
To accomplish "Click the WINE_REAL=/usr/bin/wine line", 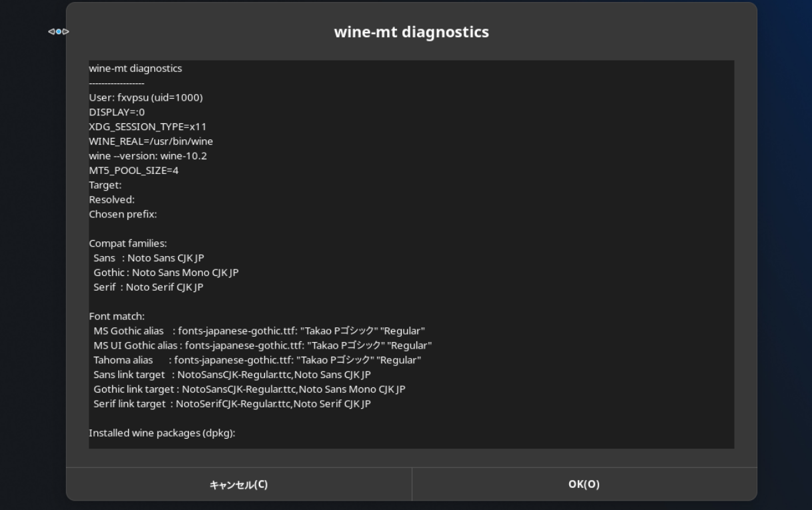I will point(151,141).
